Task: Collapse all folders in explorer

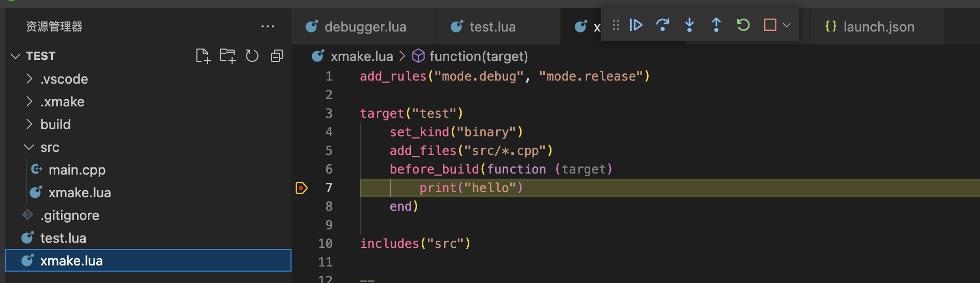Action: pos(277,56)
